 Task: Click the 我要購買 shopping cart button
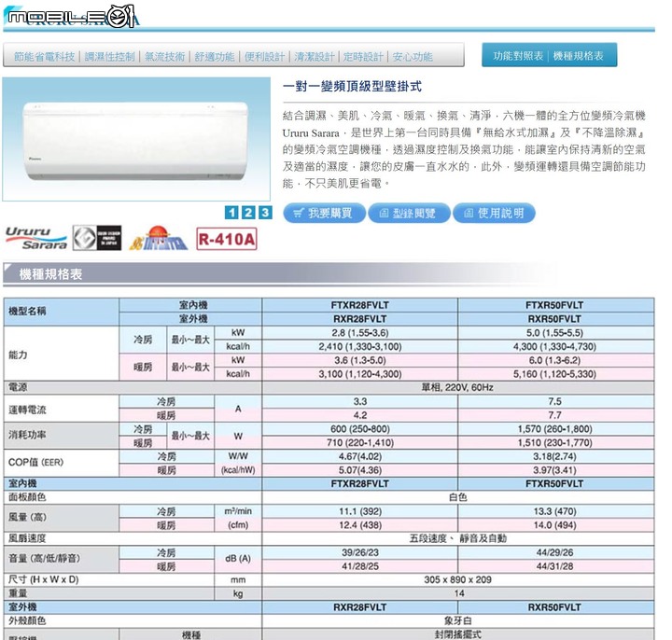(x=325, y=213)
